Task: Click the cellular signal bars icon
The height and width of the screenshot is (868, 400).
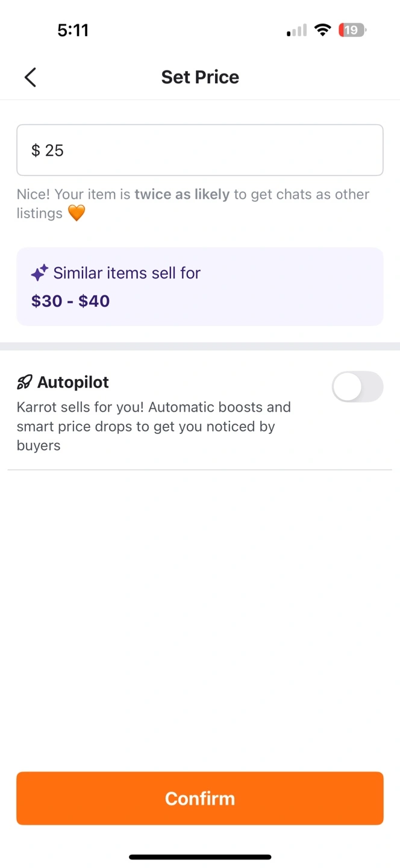Action: pyautogui.click(x=296, y=30)
